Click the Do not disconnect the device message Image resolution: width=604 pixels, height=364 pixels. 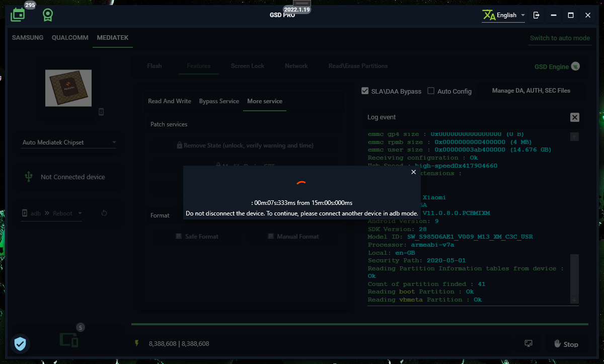click(x=302, y=213)
